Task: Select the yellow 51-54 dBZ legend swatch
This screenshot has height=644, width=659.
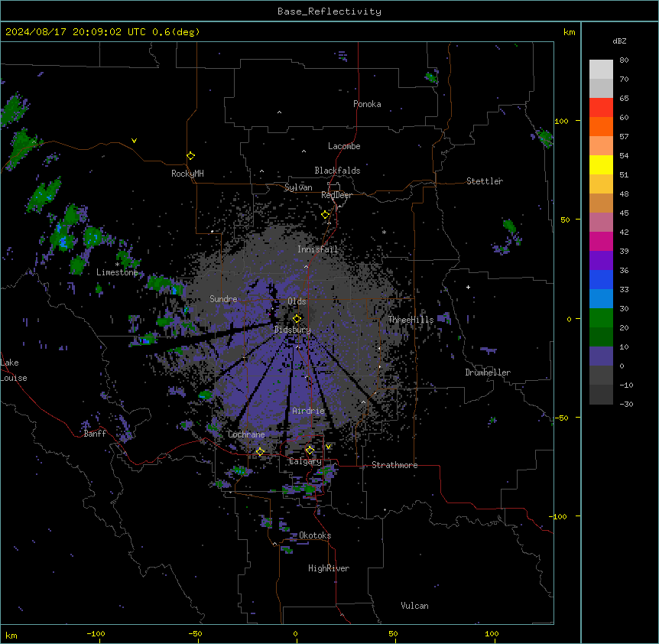Action: (x=601, y=164)
